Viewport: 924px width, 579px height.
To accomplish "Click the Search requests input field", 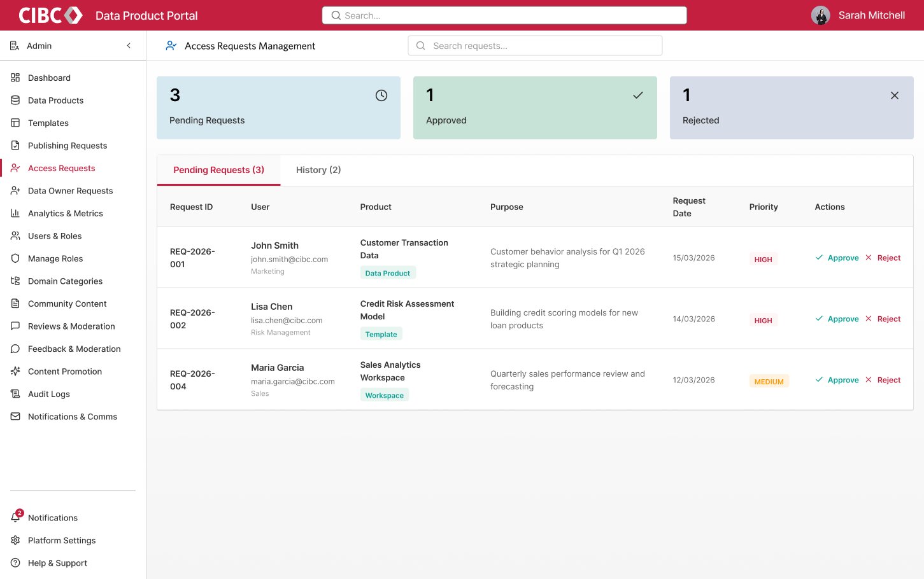I will (x=535, y=46).
